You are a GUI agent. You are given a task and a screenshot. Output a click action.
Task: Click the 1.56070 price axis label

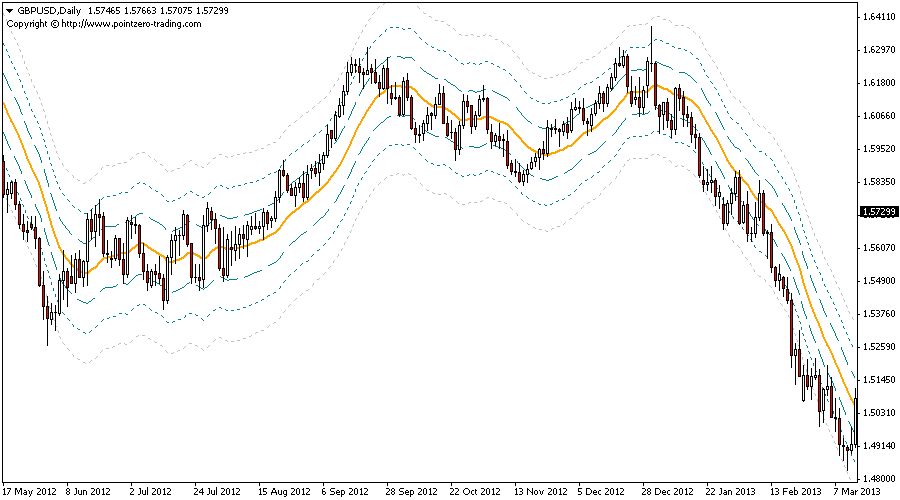877,248
